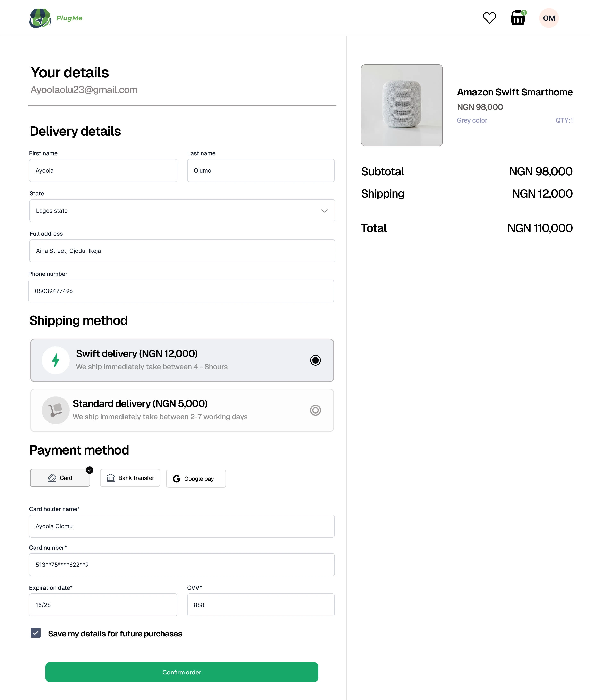Open the shopping basket icon
This screenshot has width=590, height=700.
click(518, 18)
